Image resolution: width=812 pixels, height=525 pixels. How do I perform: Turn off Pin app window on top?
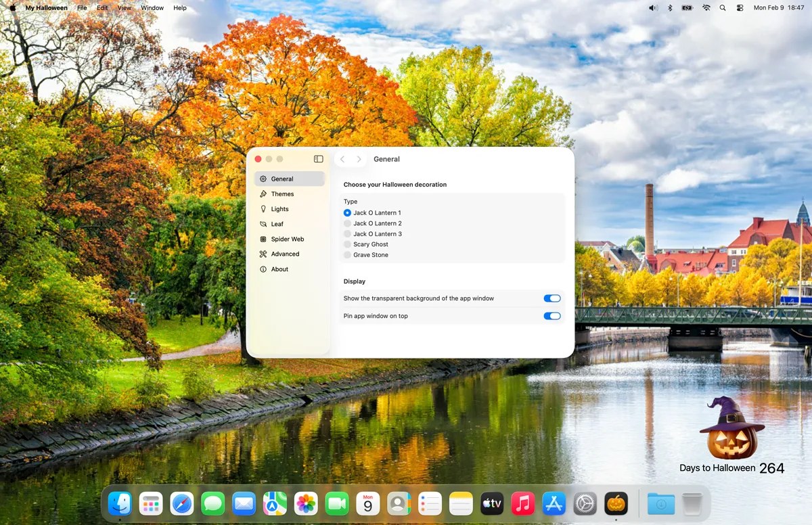coord(552,316)
